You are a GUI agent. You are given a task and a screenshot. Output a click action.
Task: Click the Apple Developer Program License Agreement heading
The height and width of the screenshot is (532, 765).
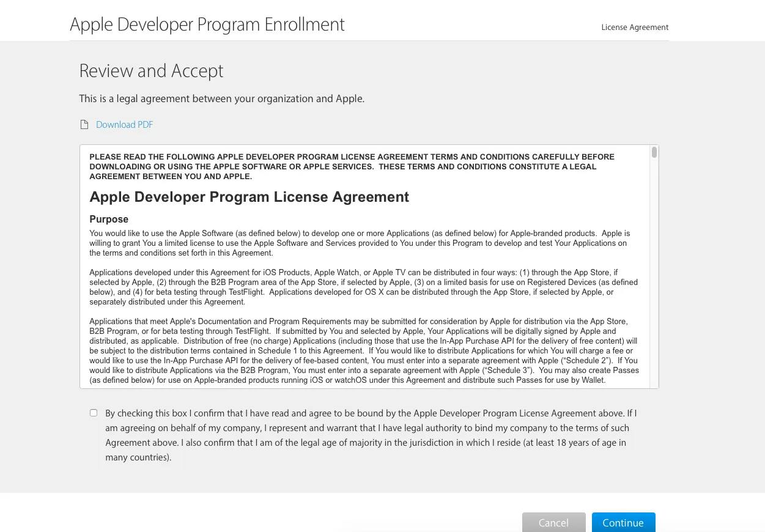pyautogui.click(x=249, y=197)
